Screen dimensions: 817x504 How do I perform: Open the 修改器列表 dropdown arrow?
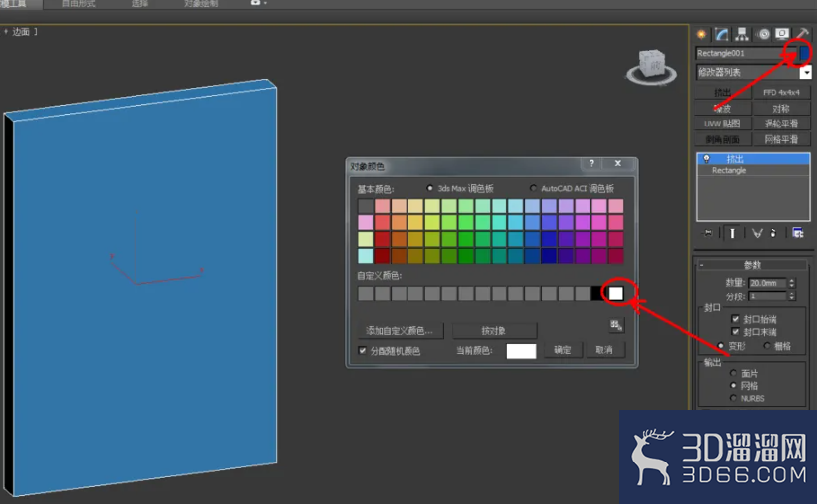coord(805,72)
